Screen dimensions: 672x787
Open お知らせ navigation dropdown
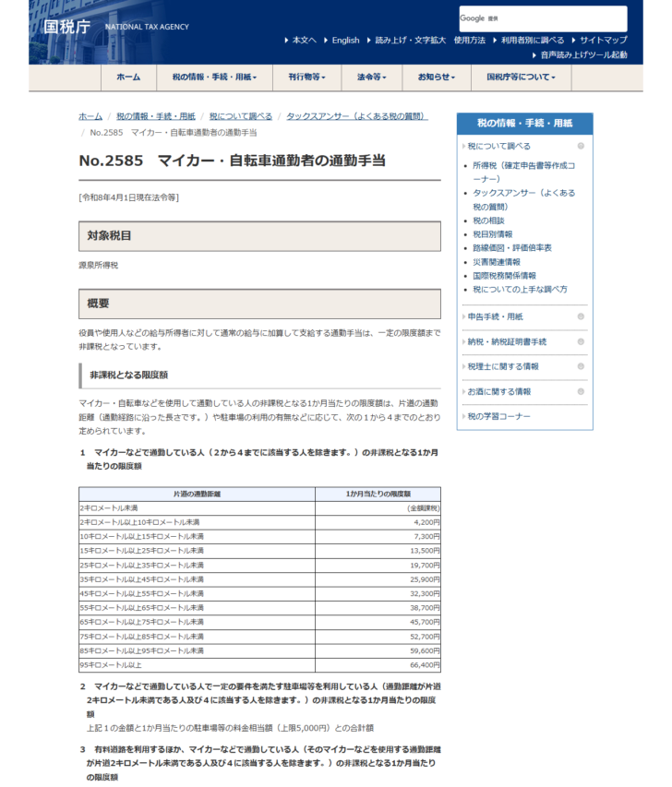click(437, 78)
